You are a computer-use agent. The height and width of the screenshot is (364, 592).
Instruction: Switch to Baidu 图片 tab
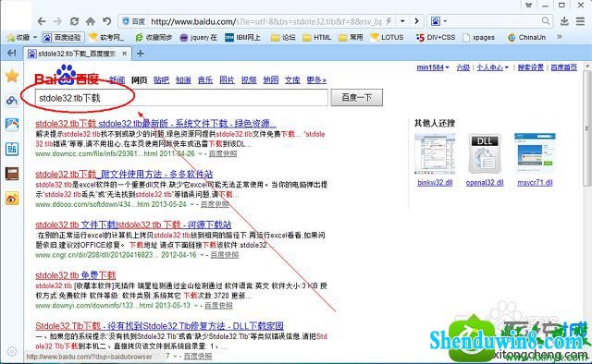click(x=227, y=80)
